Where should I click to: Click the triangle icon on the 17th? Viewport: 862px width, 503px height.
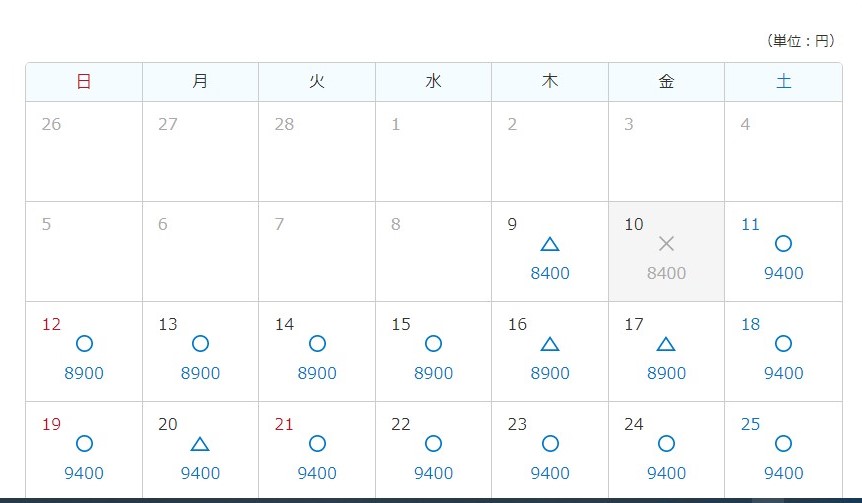pyautogui.click(x=667, y=344)
